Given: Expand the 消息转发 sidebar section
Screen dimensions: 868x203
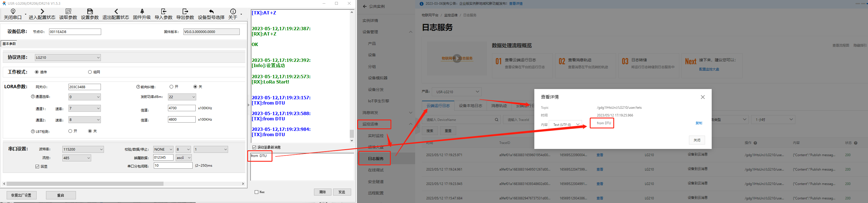Looking at the screenshot, I should pyautogui.click(x=410, y=113).
